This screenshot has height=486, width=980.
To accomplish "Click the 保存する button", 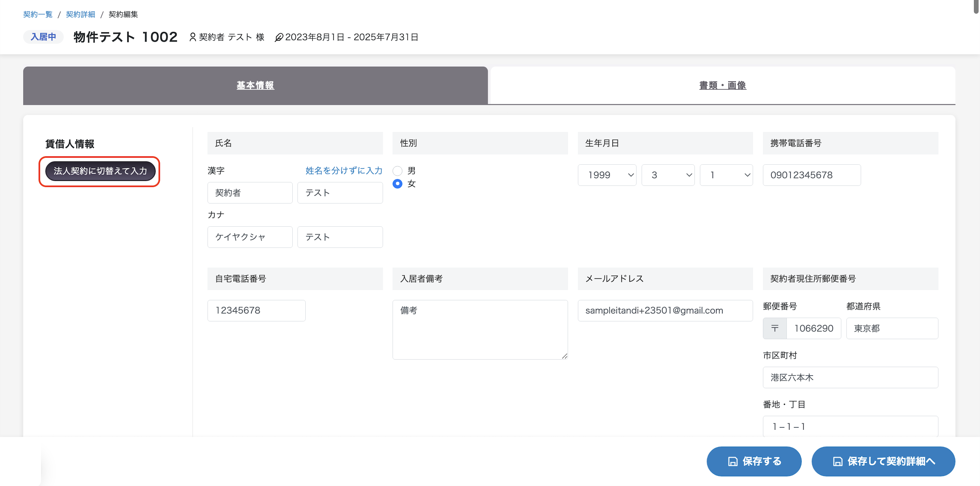I will click(x=754, y=461).
